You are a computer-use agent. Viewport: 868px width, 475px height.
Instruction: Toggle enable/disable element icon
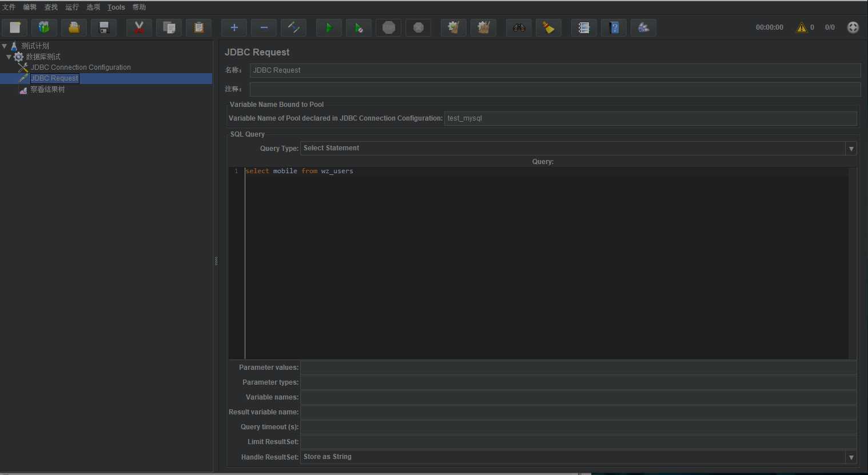point(293,27)
